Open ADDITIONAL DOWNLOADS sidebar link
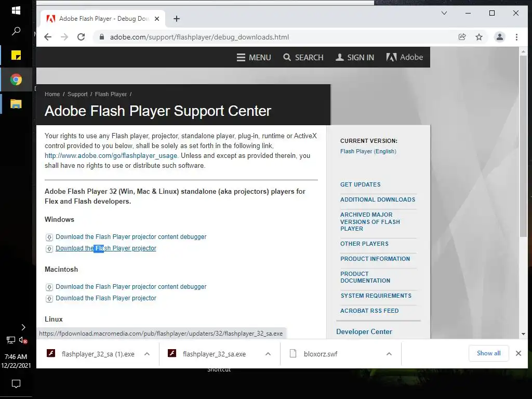 [378, 199]
